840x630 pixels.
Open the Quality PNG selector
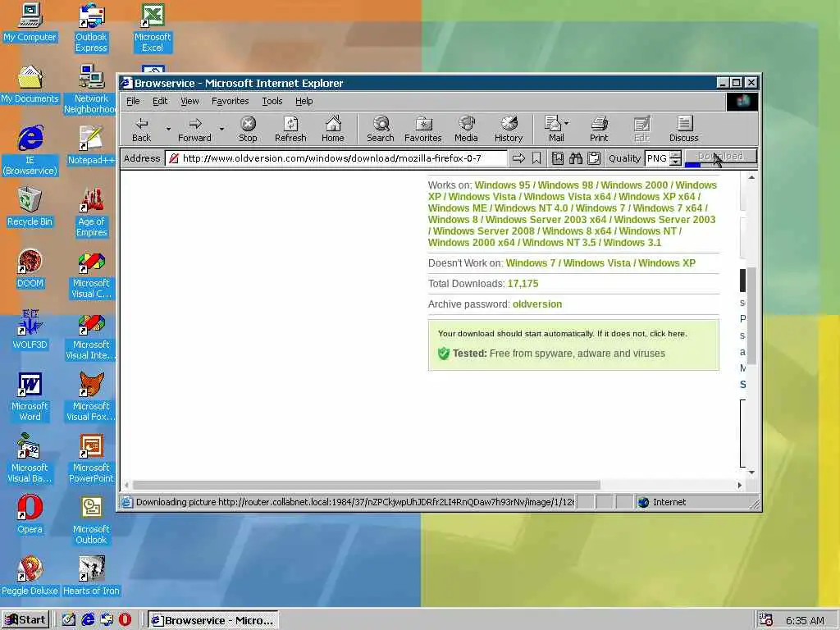coord(663,158)
